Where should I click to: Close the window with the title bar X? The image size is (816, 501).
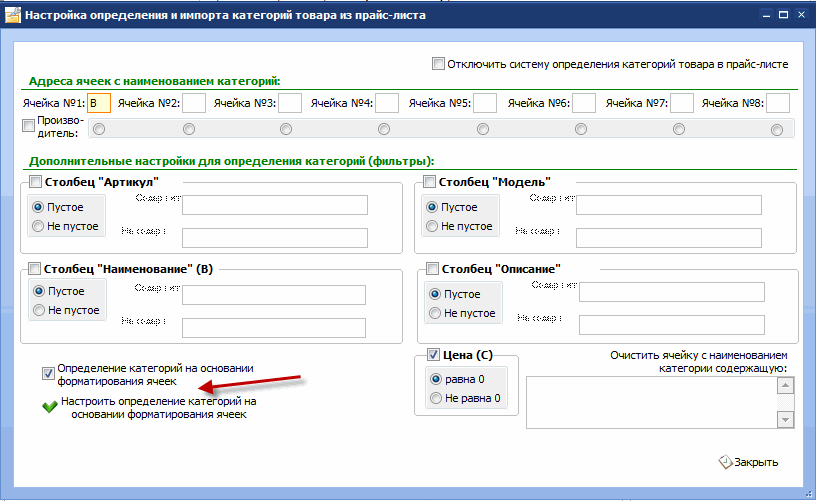(x=801, y=15)
